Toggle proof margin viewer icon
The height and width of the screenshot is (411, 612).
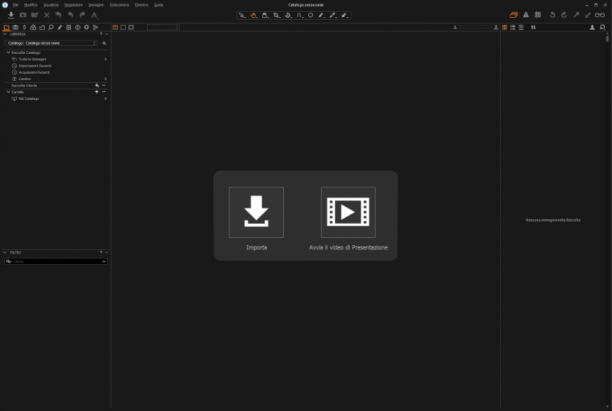click(x=131, y=27)
